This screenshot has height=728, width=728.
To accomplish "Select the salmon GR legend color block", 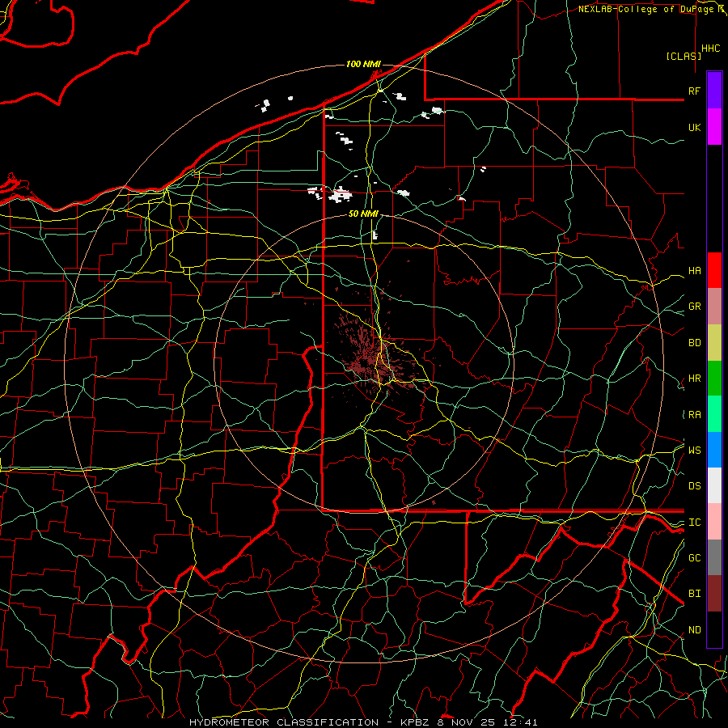I will pos(714,307).
